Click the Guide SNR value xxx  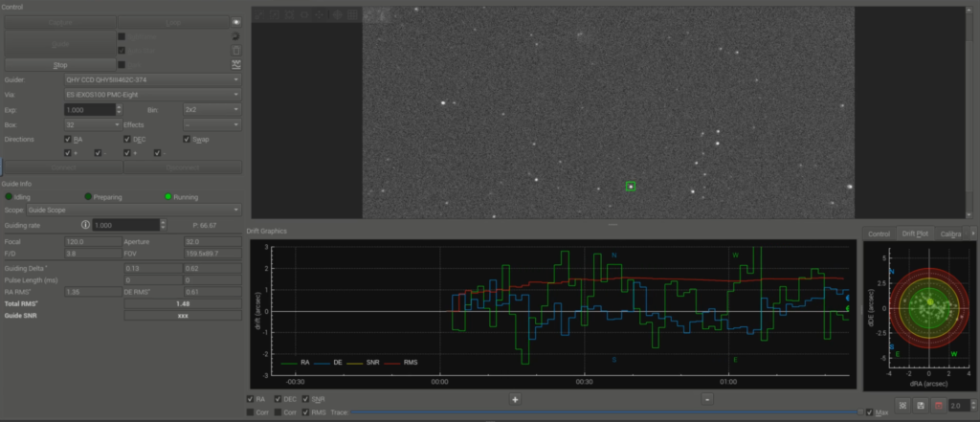click(x=183, y=316)
